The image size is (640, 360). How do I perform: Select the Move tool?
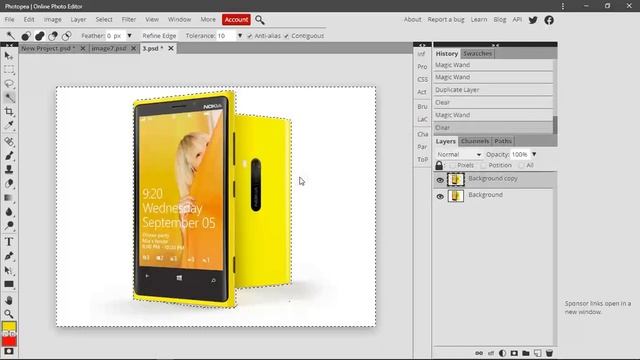(9, 56)
